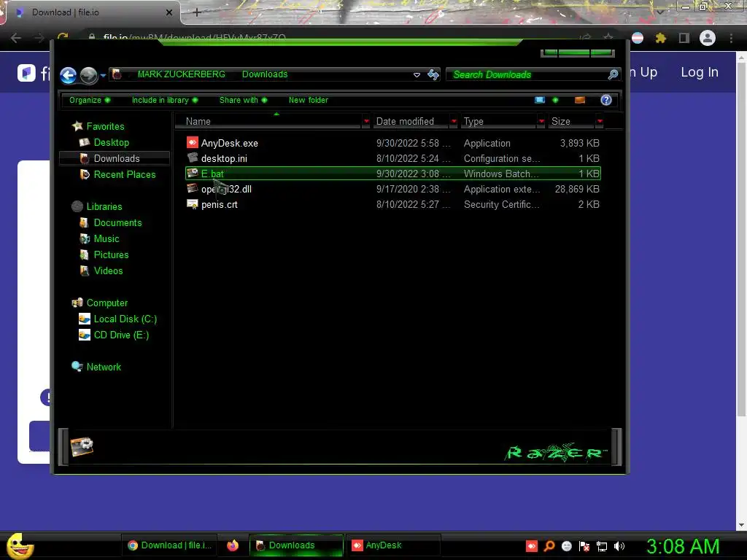Image resolution: width=747 pixels, height=560 pixels.
Task: Open the Pictures library
Action: tap(111, 254)
